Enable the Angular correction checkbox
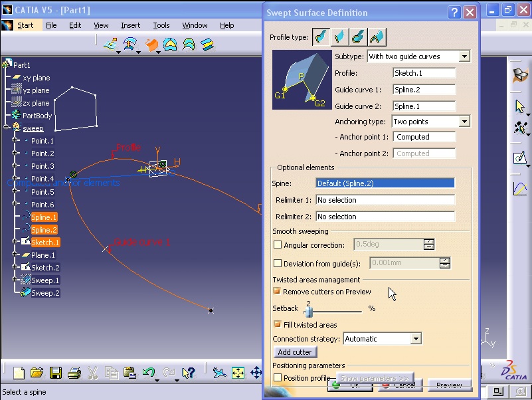 (x=276, y=245)
